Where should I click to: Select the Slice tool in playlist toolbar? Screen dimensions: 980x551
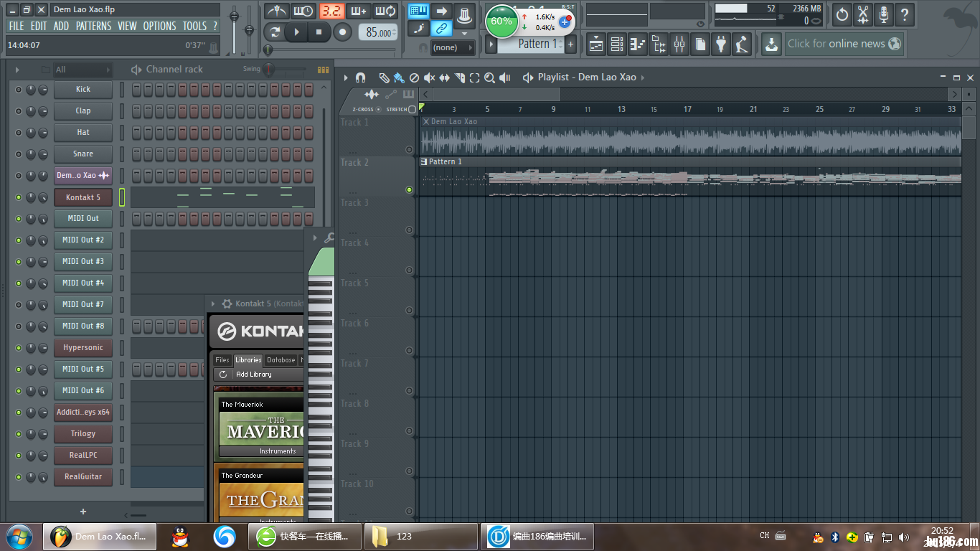459,77
